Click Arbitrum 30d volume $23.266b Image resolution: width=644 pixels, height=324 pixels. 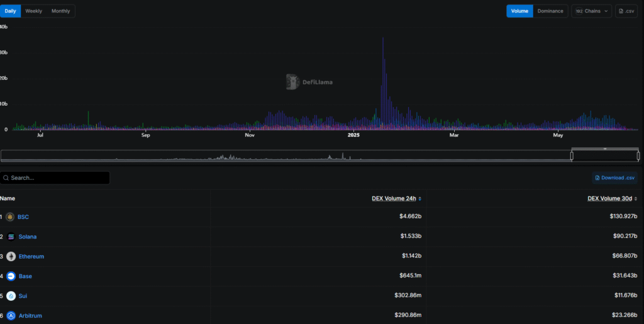click(625, 315)
